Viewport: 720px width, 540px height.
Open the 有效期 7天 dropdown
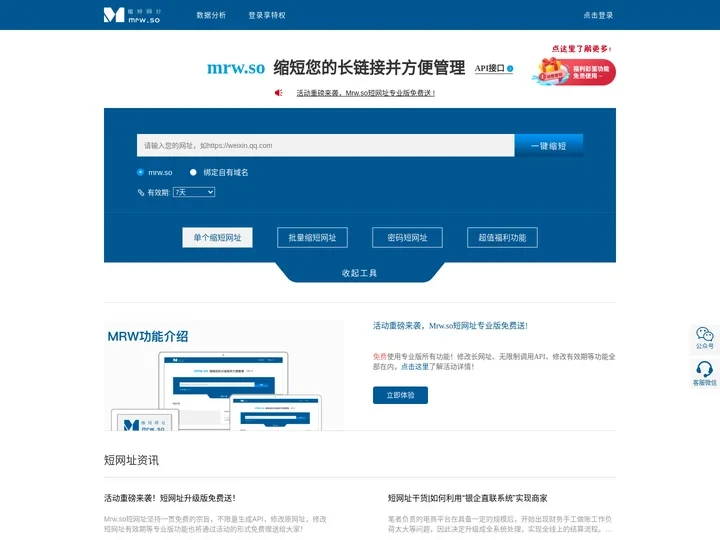click(x=194, y=192)
